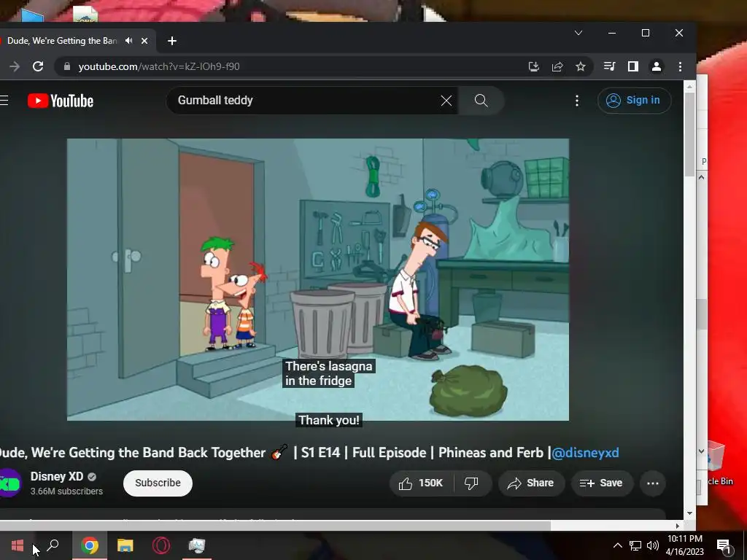Click the share this page icon
The width and height of the screenshot is (747, 560).
click(x=557, y=66)
